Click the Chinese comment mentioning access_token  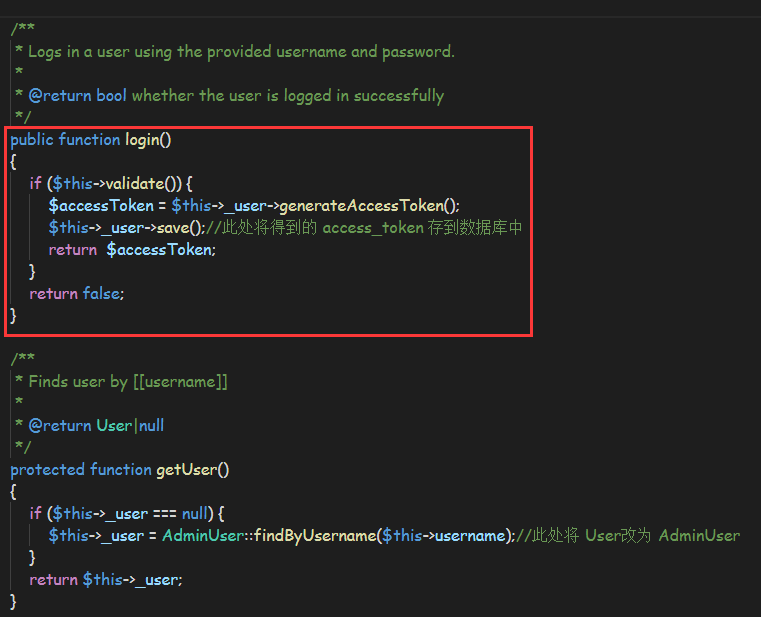pyautogui.click(x=364, y=227)
